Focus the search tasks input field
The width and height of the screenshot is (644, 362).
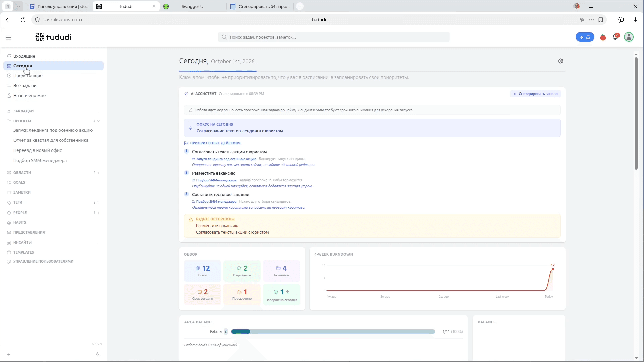[x=334, y=37]
